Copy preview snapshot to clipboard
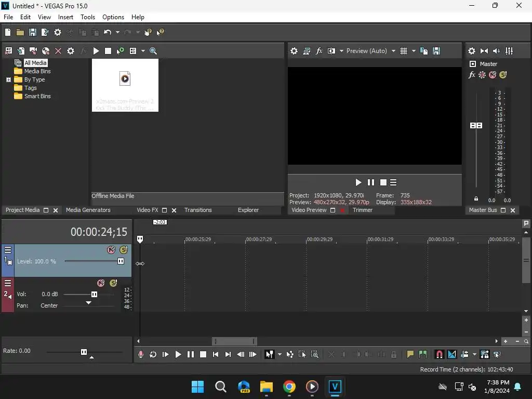Screen dimensions: 532x399 [424, 51]
